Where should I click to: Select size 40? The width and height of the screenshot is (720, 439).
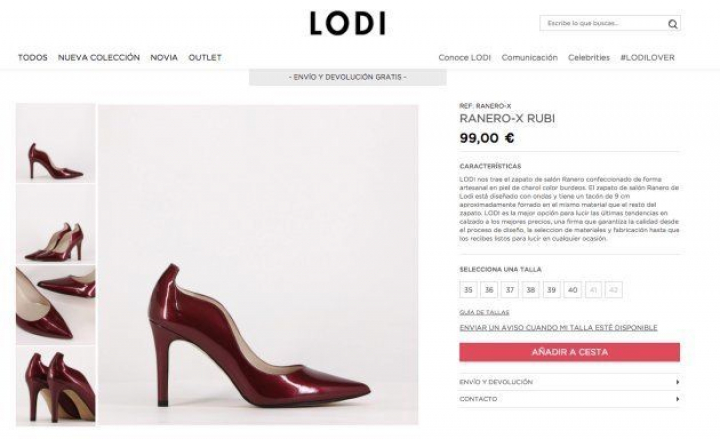[x=572, y=290]
